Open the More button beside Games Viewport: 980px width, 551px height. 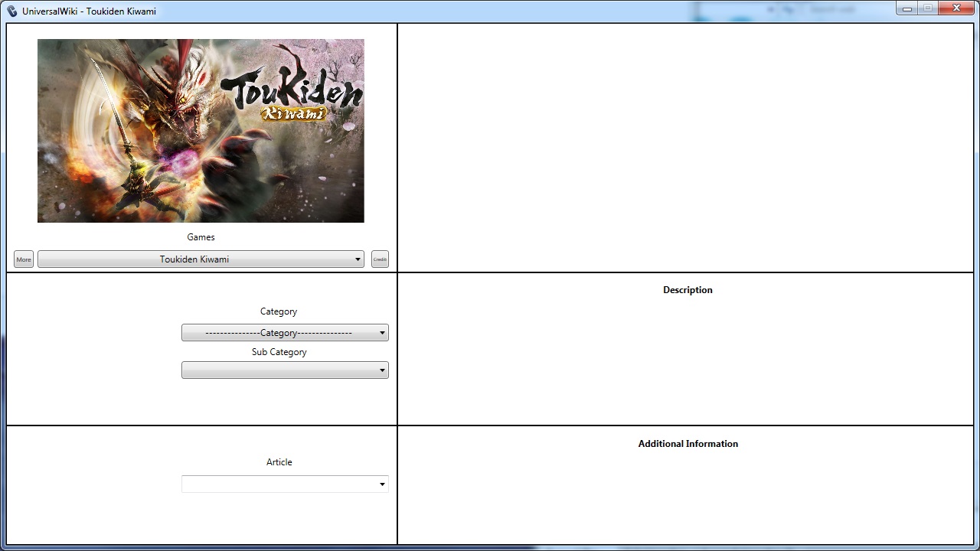24,259
